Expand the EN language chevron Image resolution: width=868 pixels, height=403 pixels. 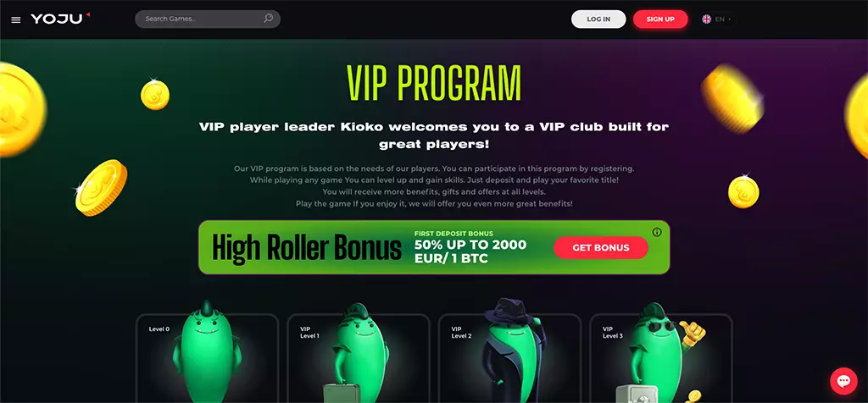coord(730,19)
